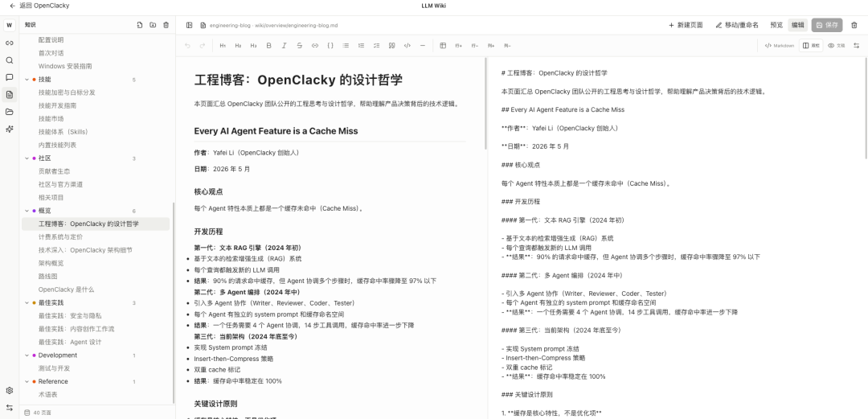The image size is (868, 419).
Task: Open the link icon in left rail
Action: [x=10, y=43]
